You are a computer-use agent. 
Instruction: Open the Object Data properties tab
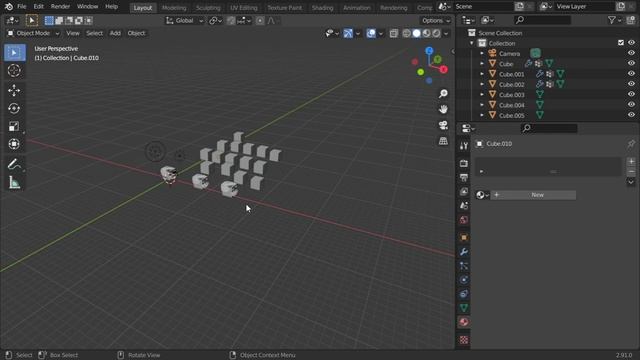tap(464, 308)
